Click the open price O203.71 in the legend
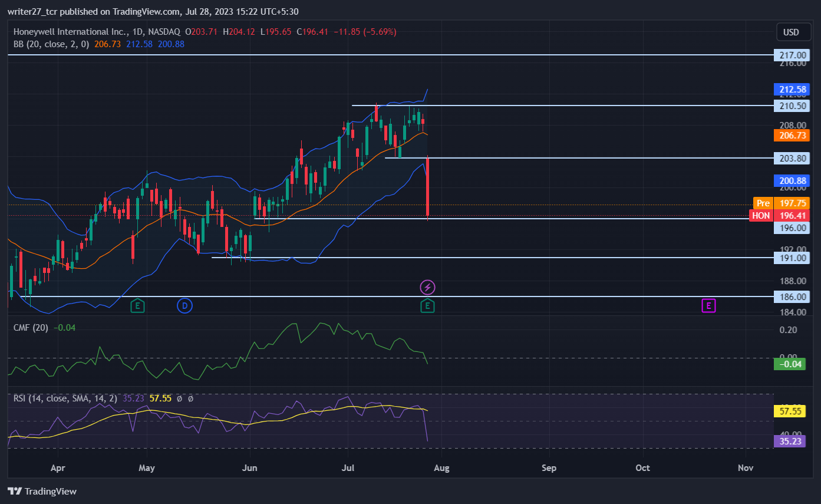 (202, 32)
